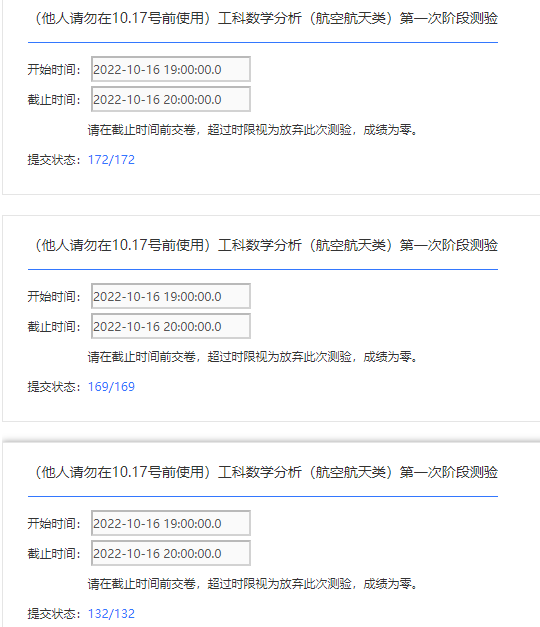Image resolution: width=540 pixels, height=627 pixels.
Task: Click the third card's 工科数学分析 test title
Action: (264, 472)
